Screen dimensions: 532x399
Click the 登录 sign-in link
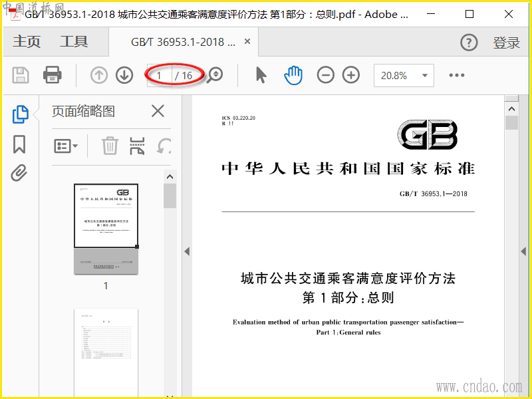506,43
